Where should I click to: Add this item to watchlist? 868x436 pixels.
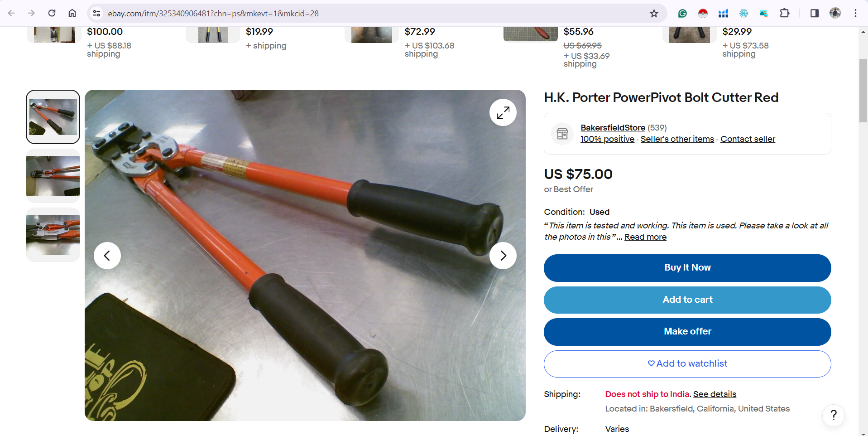pos(687,364)
